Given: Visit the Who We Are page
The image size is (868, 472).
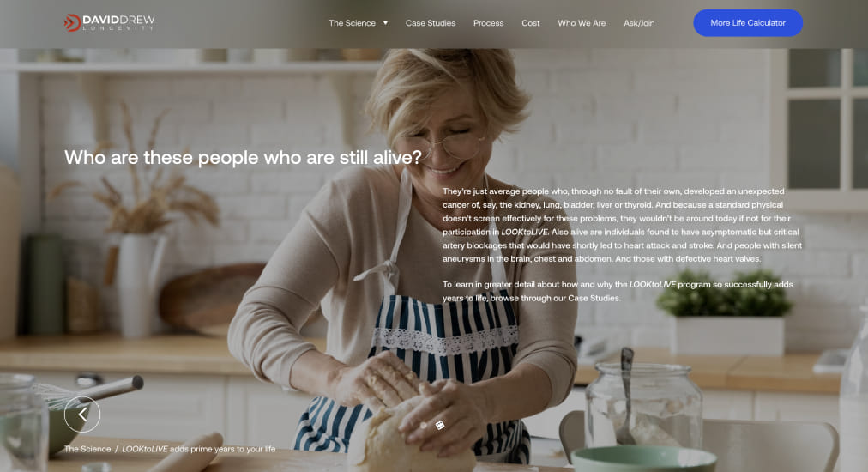Looking at the screenshot, I should 582,23.
